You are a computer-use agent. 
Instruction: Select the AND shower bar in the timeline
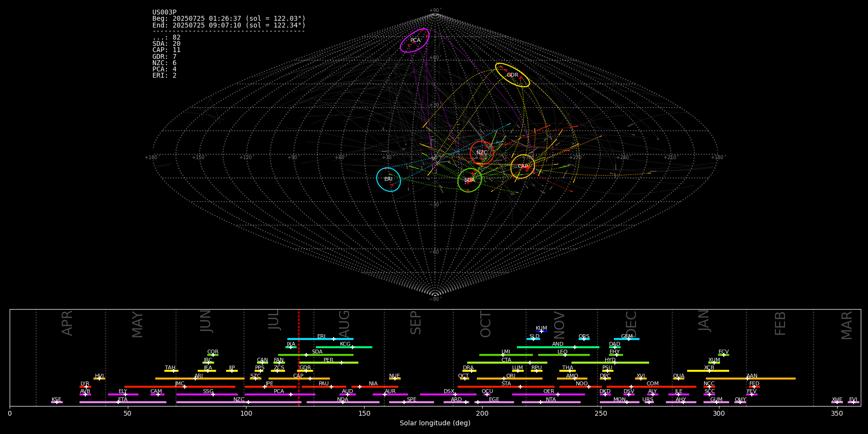point(558,347)
